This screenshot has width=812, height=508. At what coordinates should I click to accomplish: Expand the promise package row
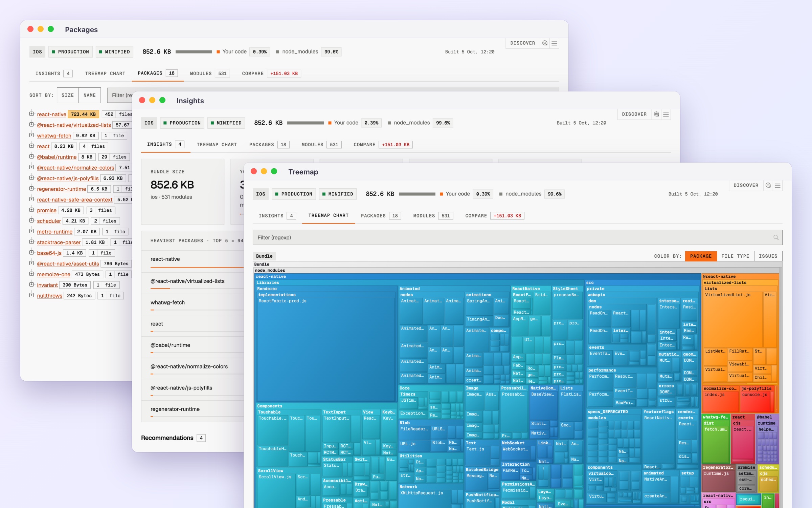tap(31, 210)
